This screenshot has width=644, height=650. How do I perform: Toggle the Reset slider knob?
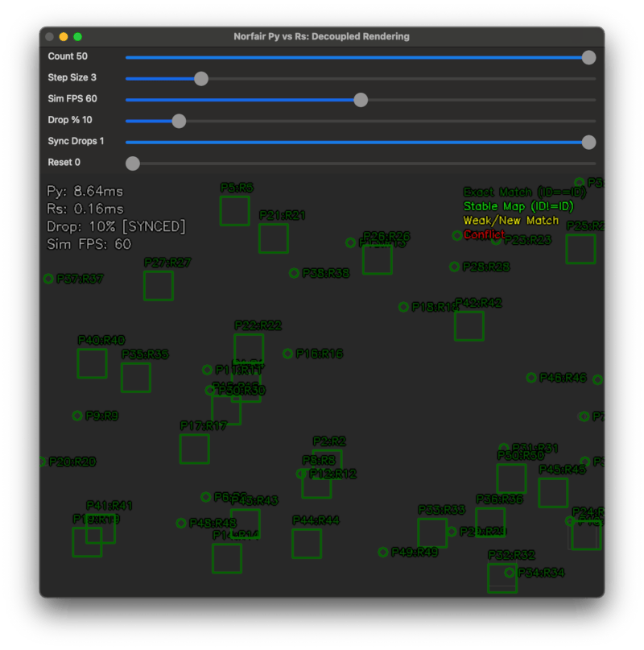133,164
